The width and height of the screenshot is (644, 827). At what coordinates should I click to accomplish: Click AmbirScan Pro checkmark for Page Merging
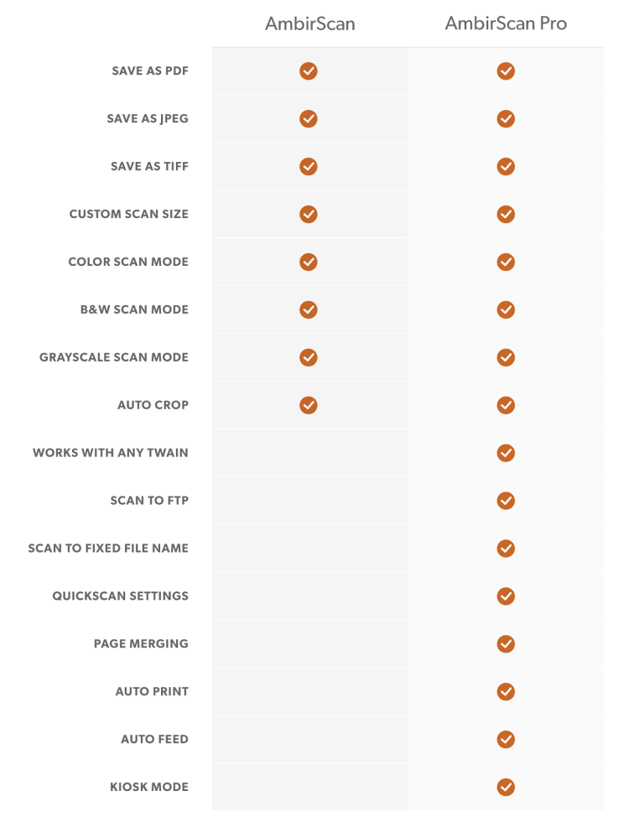pos(506,644)
